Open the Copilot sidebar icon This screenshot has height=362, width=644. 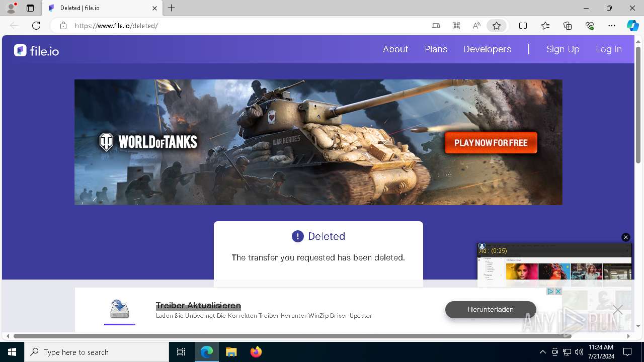633,26
